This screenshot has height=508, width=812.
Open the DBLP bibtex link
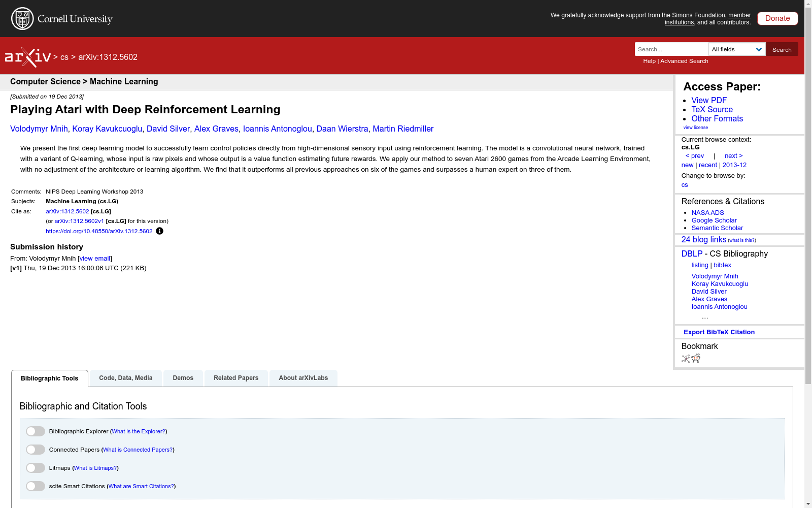coord(722,265)
